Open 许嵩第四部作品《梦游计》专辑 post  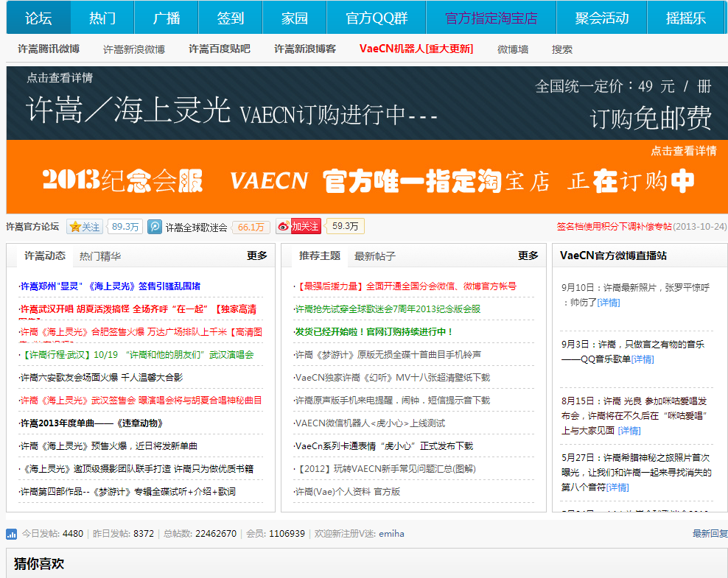click(128, 491)
